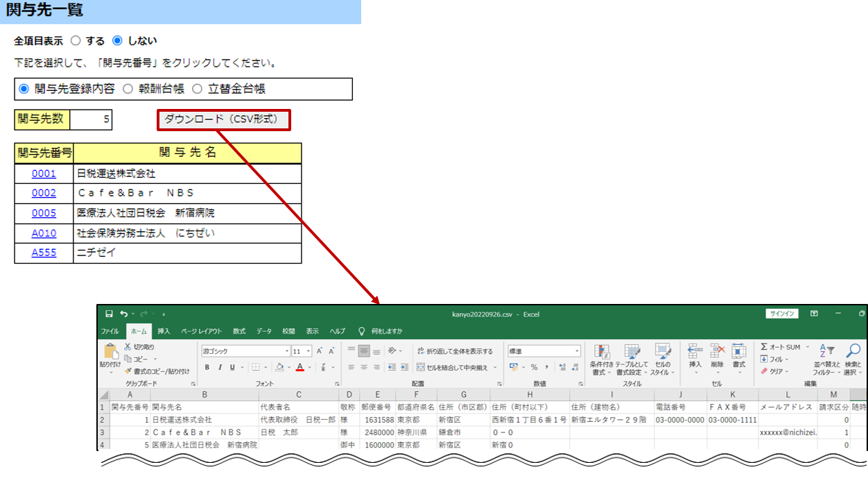Screen dimensions: 868x483
Task: Select the 'する' radio for 全項目表示
Action: (76, 41)
